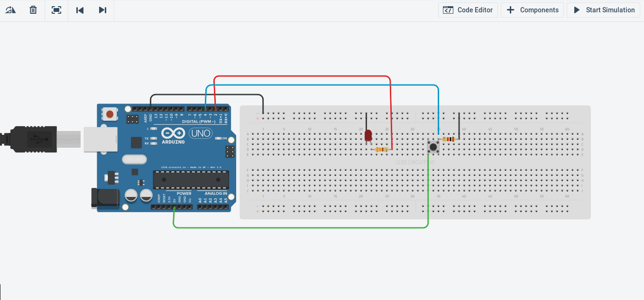Click the trash delete icon

point(33,10)
